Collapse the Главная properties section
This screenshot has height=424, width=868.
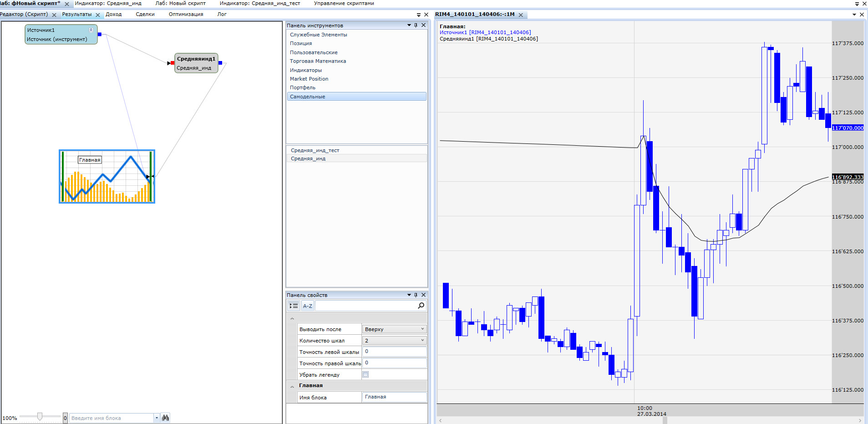pyautogui.click(x=292, y=386)
